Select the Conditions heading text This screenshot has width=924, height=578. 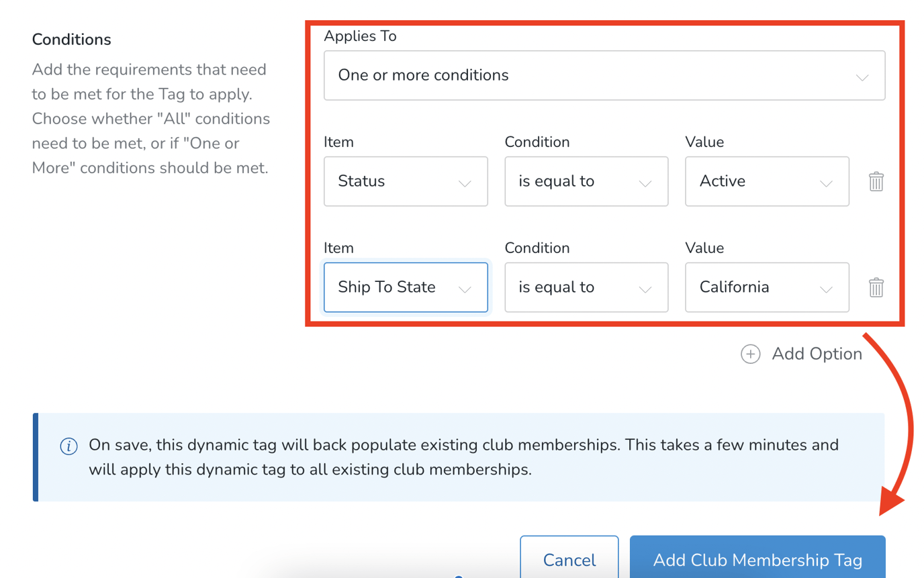(x=71, y=39)
